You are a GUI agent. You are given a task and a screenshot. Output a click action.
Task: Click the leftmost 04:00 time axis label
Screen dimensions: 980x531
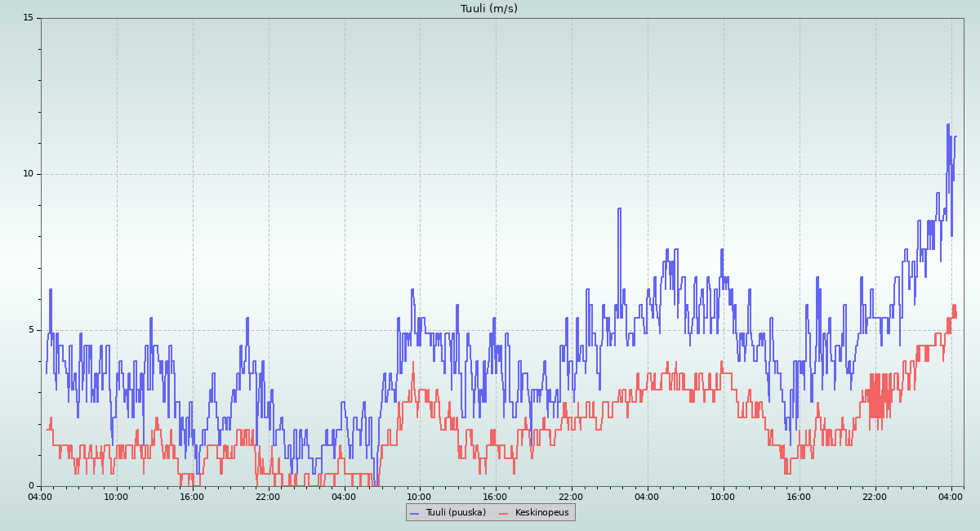(x=41, y=496)
